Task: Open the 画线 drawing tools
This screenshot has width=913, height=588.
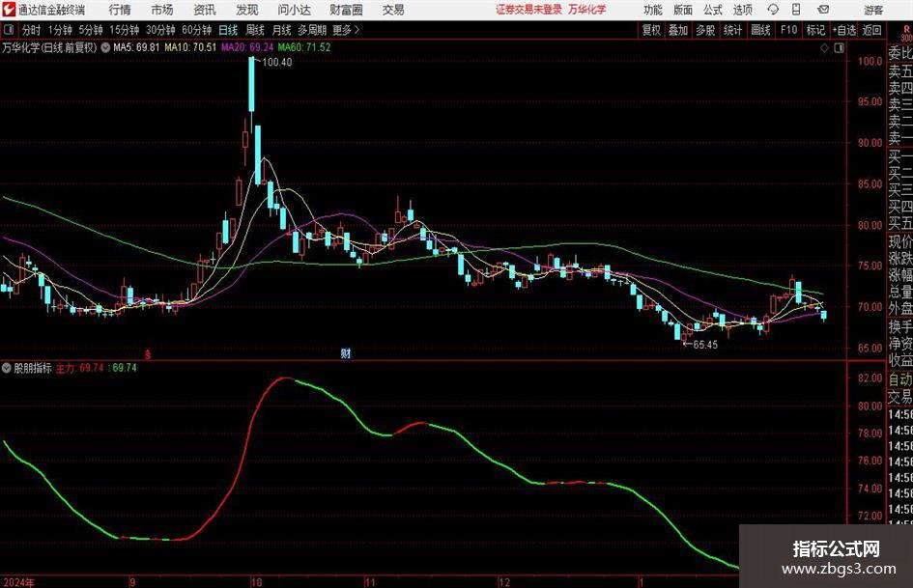Action: click(x=760, y=30)
